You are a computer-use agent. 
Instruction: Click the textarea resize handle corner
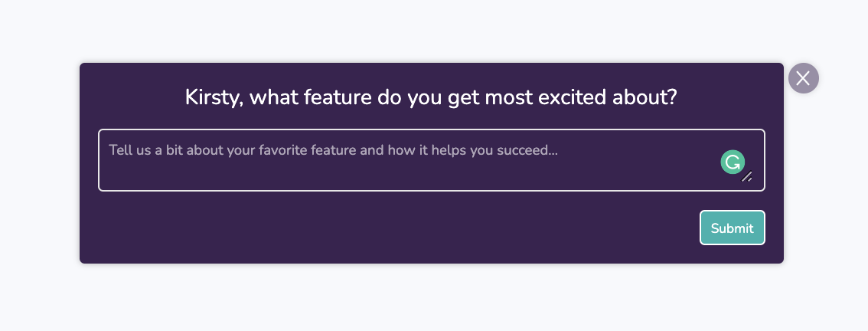tap(747, 177)
